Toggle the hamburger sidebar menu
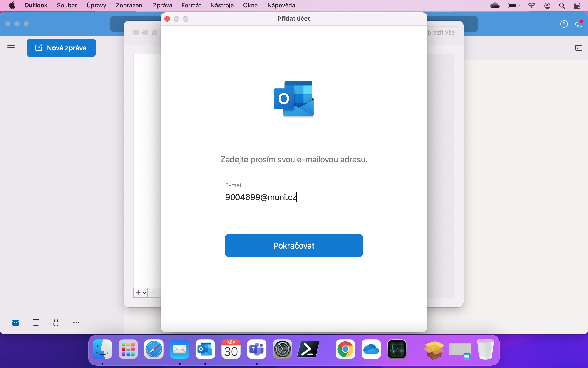Screen dimensions: 588x368 (11, 48)
